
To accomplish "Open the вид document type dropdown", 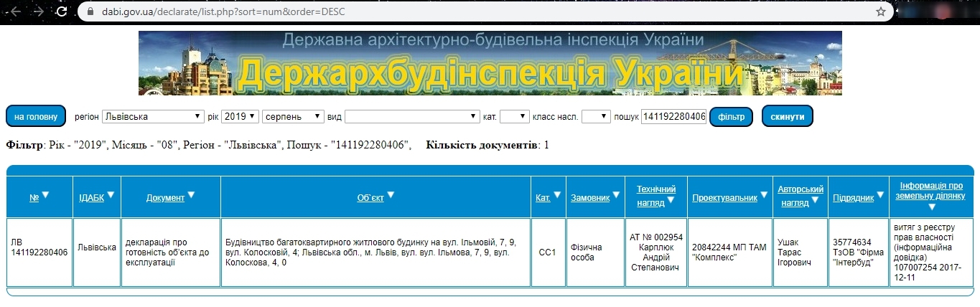I will (x=412, y=116).
